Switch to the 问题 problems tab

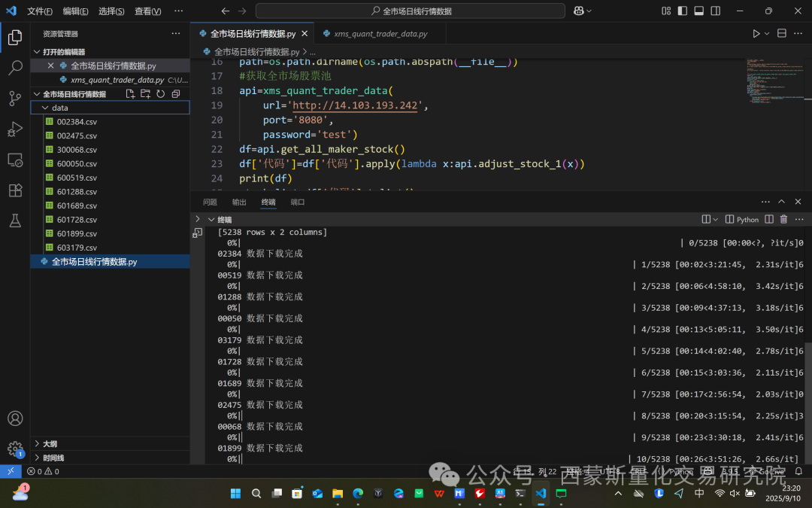click(x=210, y=202)
